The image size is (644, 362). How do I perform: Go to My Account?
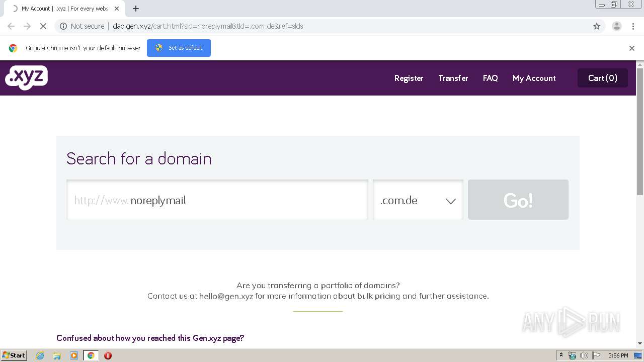click(x=534, y=78)
